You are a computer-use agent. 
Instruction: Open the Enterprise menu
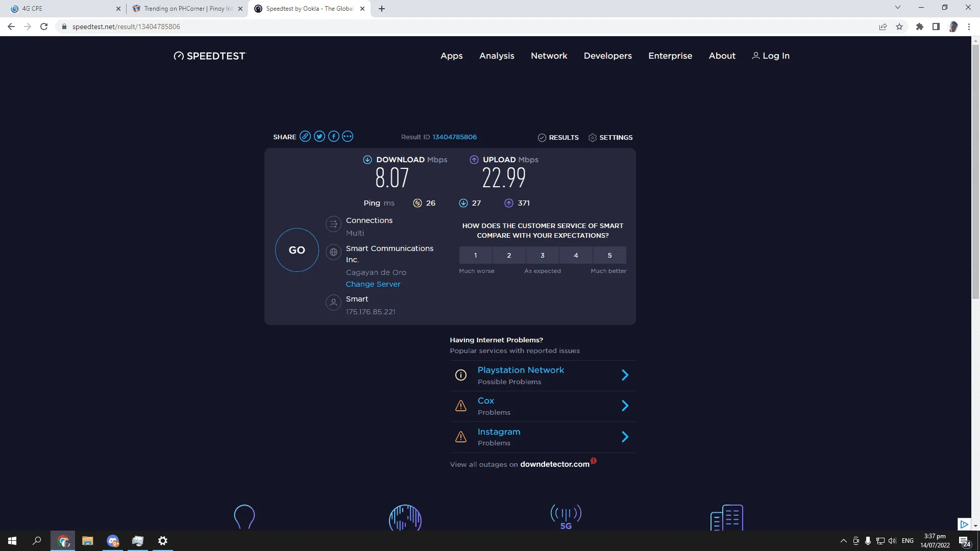coord(670,56)
